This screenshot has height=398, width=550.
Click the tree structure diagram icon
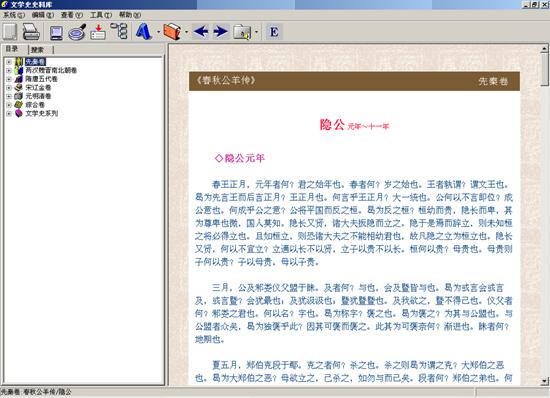(119, 31)
